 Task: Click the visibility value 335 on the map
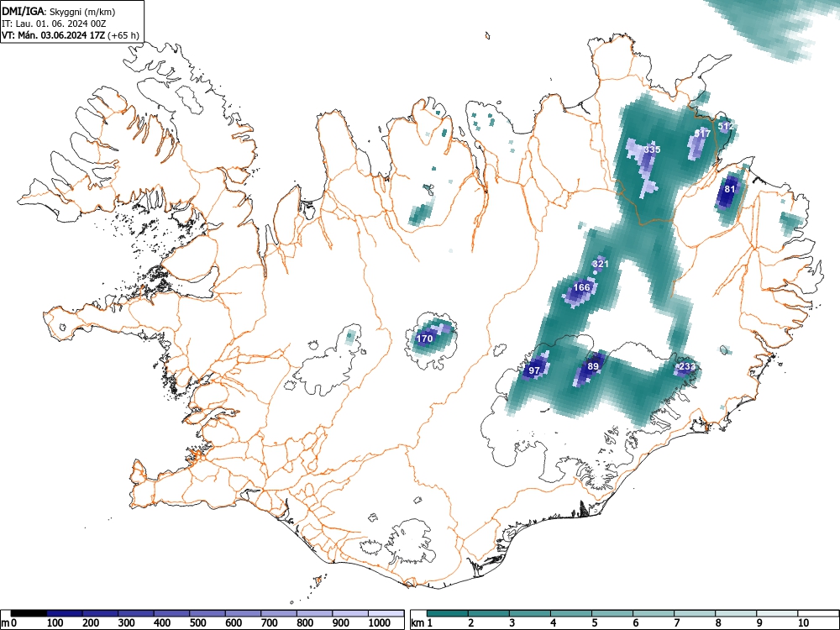652,150
